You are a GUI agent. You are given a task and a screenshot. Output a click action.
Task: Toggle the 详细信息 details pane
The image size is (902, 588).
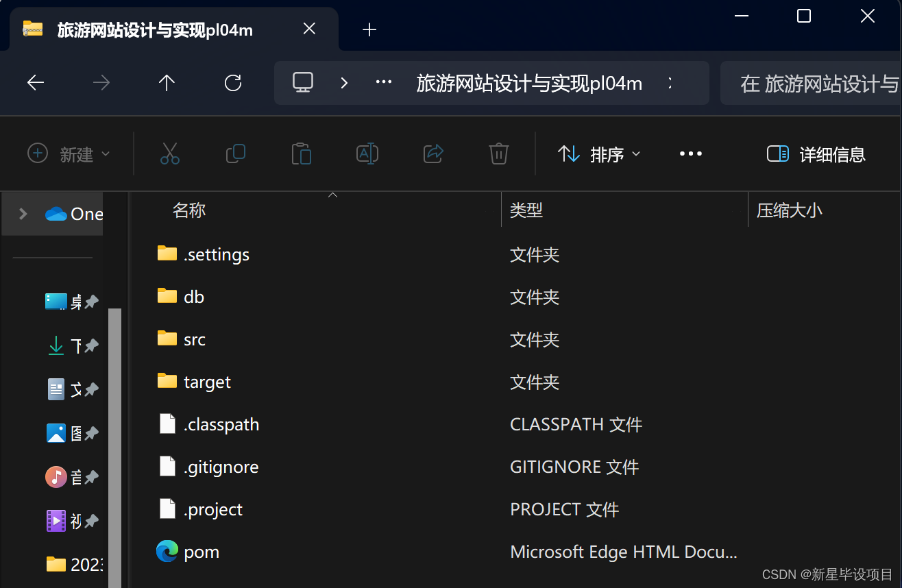[816, 154]
